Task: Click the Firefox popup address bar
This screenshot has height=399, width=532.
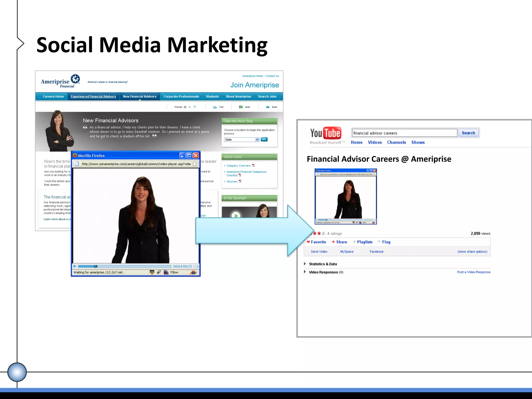Action: click(136, 164)
